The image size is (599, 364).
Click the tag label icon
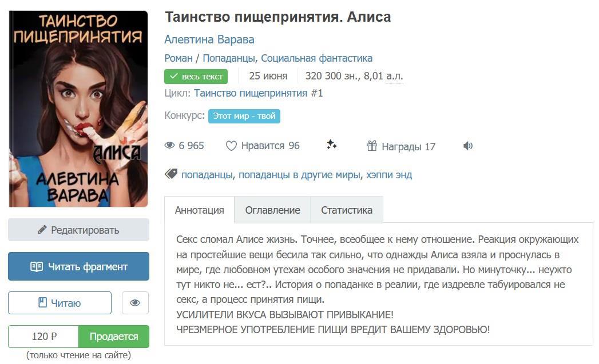tap(170, 174)
